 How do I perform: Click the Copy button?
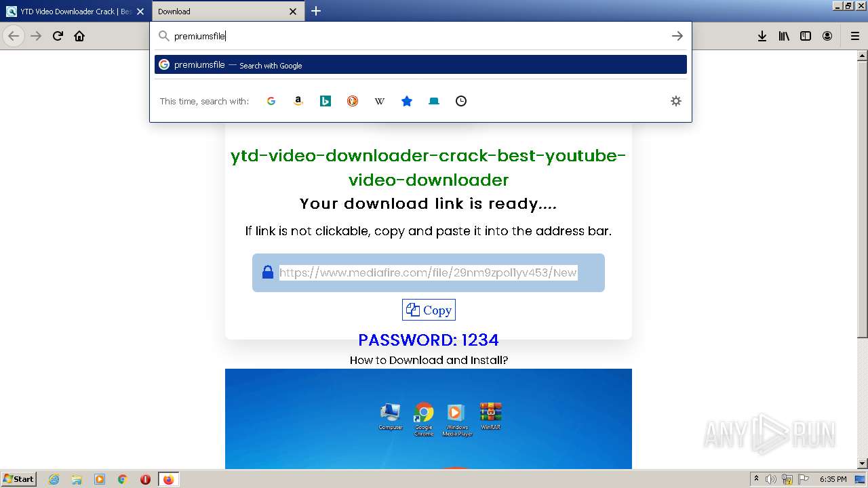[429, 310]
